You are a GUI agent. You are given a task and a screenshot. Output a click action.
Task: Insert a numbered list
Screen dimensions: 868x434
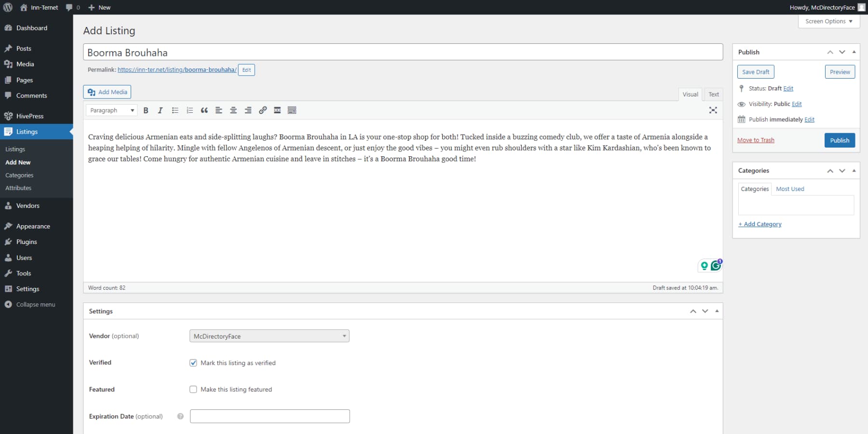tap(189, 110)
